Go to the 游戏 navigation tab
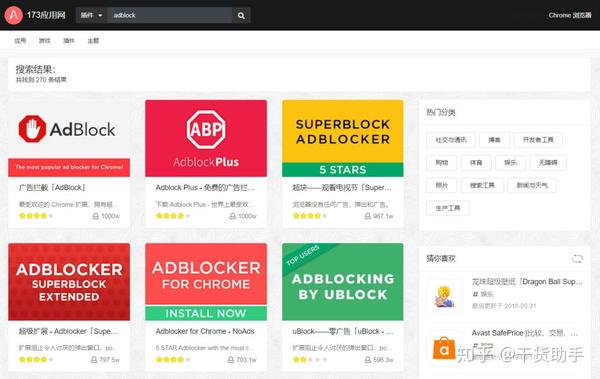Screen dimensions: 600x379 [45, 41]
